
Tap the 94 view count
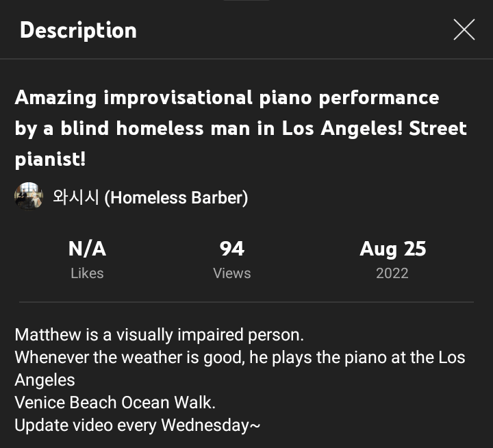point(232,249)
